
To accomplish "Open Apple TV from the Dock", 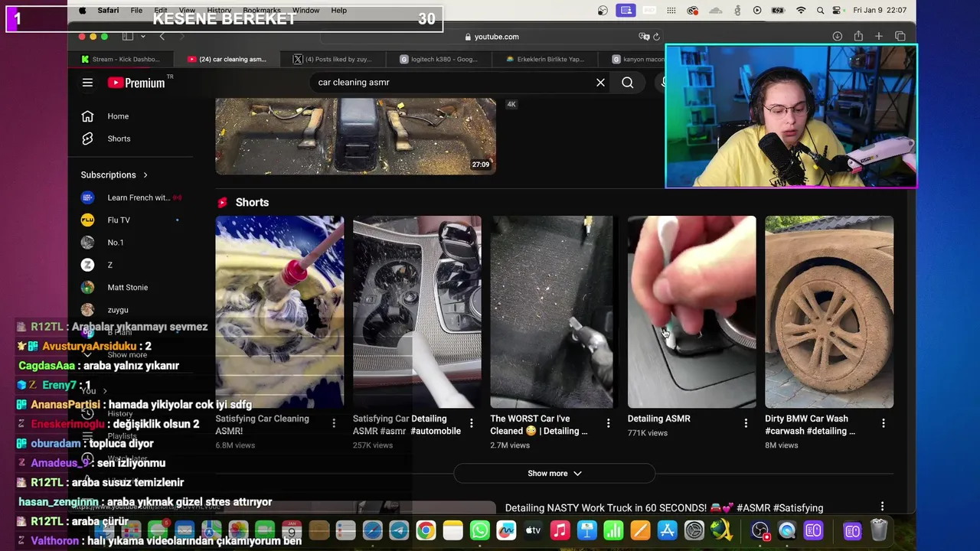I will tap(534, 530).
